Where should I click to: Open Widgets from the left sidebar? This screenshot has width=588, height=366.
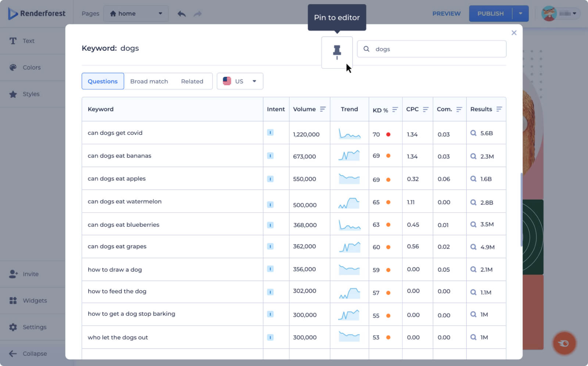coord(35,301)
